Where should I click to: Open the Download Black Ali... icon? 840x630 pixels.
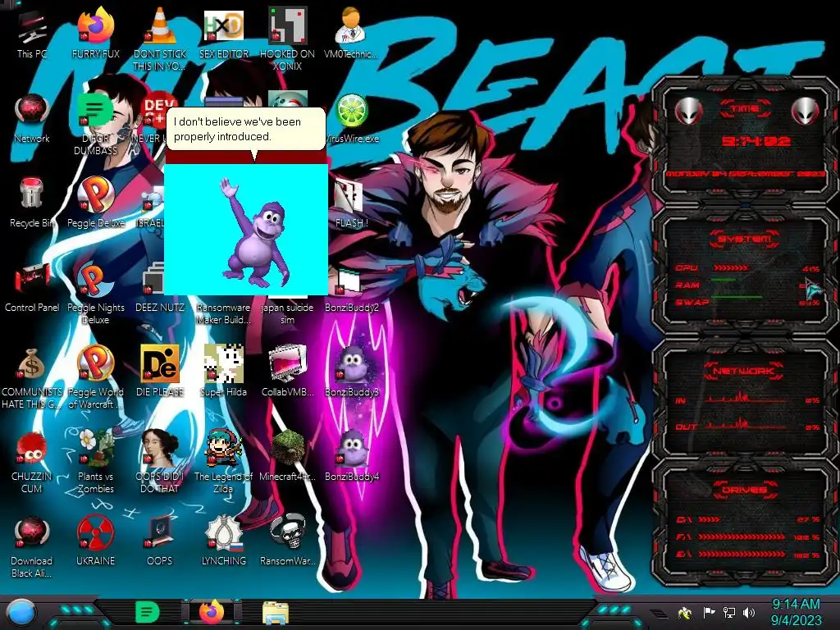coord(32,546)
